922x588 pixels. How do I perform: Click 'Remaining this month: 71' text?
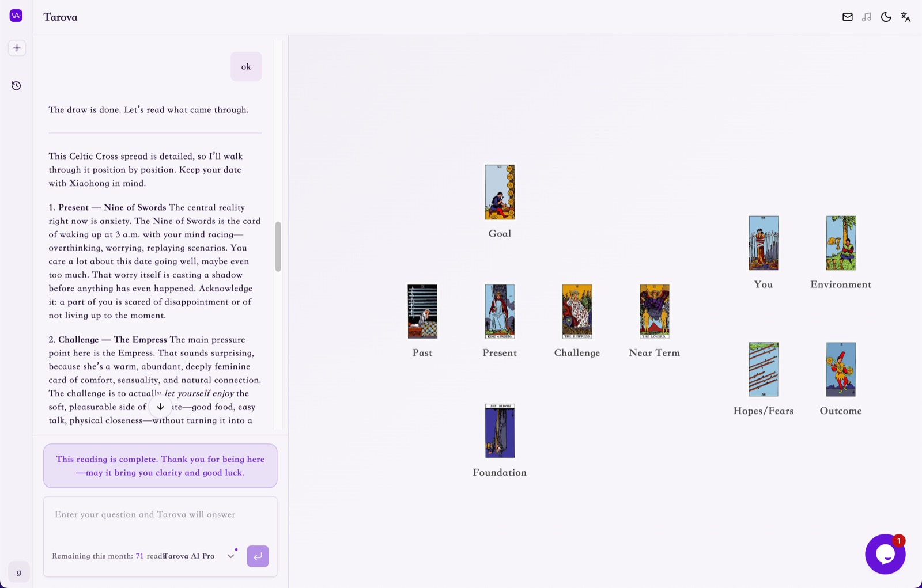coord(98,556)
